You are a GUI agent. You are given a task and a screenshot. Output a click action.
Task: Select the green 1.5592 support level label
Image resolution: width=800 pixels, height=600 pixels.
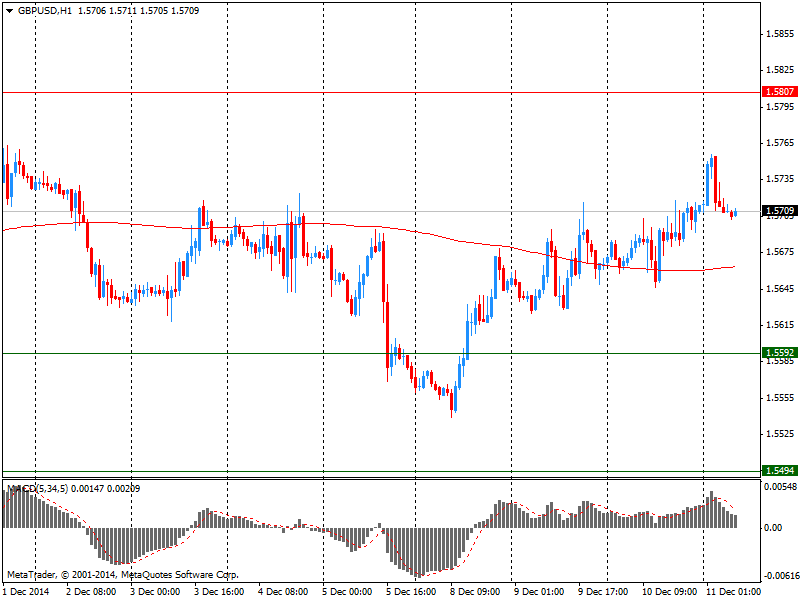780,353
